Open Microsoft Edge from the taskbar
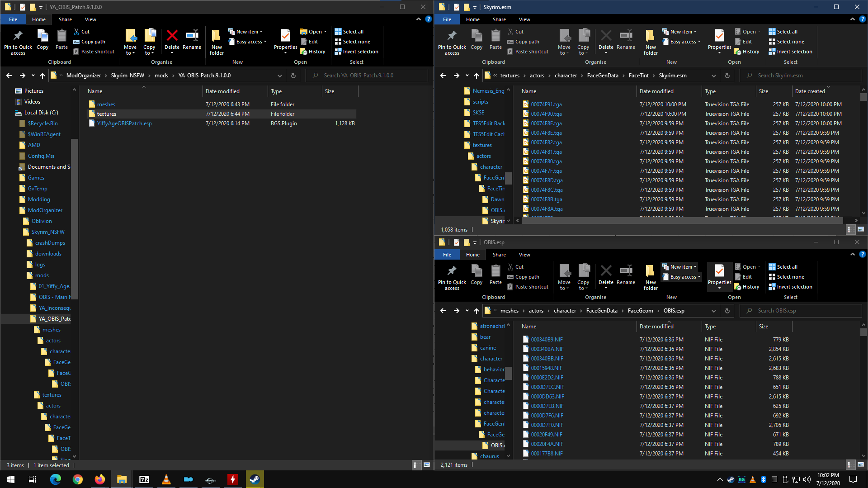This screenshot has width=868, height=488. tap(55, 479)
